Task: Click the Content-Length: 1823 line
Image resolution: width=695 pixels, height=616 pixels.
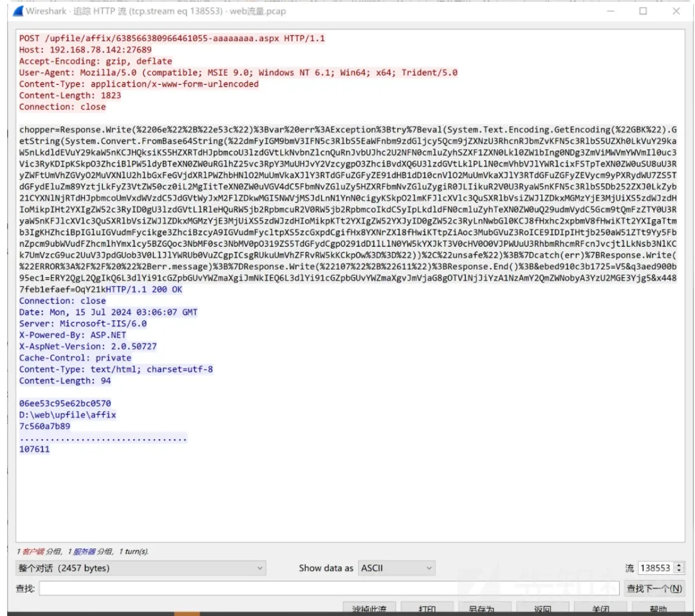Action: (70, 96)
